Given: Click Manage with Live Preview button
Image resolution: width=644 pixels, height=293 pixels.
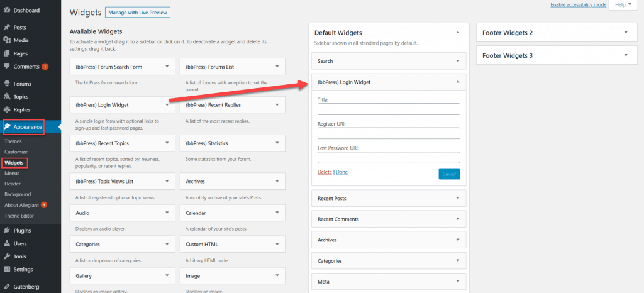Looking at the screenshot, I should pyautogui.click(x=138, y=13).
